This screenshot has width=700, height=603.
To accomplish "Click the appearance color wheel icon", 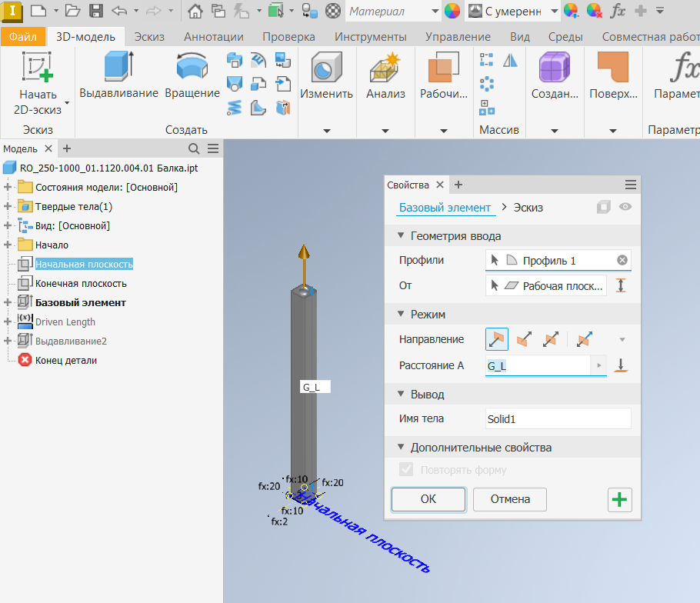I will (x=452, y=11).
